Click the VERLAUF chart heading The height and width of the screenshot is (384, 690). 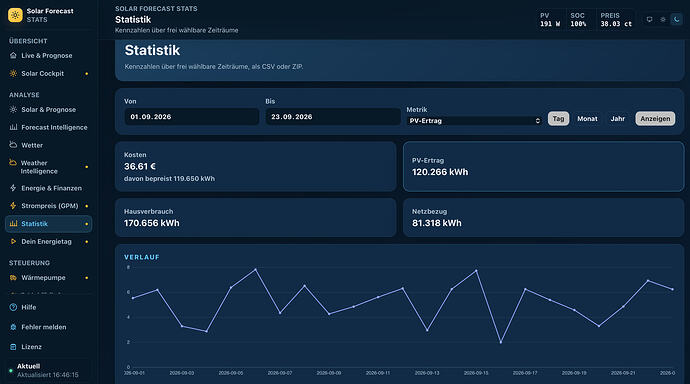pyautogui.click(x=142, y=257)
